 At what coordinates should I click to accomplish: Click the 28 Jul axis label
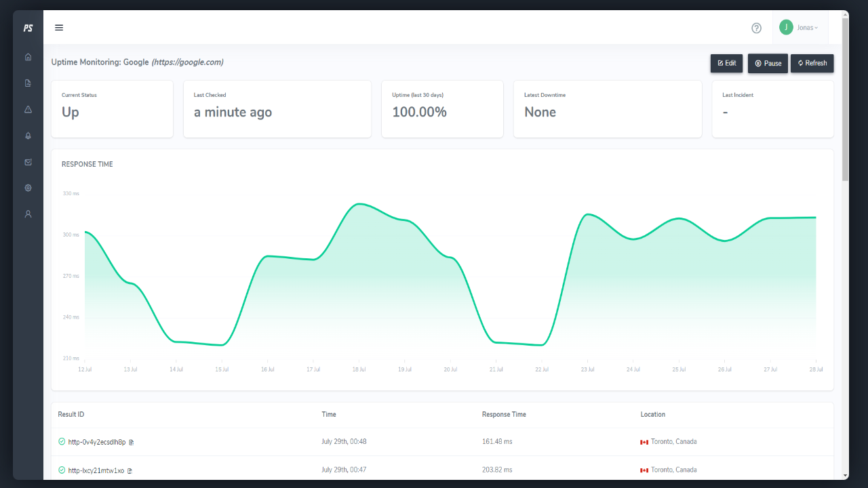(x=816, y=369)
